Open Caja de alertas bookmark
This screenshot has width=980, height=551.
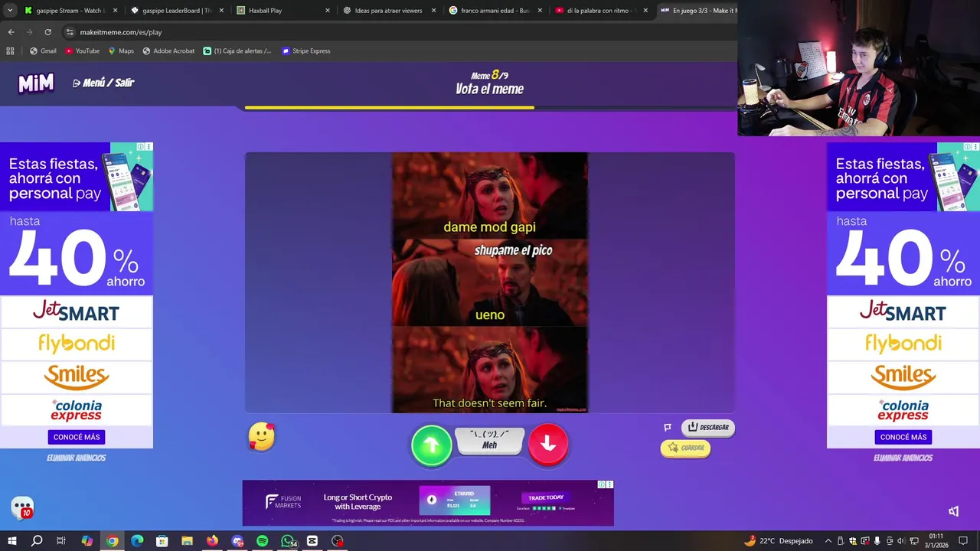click(237, 51)
